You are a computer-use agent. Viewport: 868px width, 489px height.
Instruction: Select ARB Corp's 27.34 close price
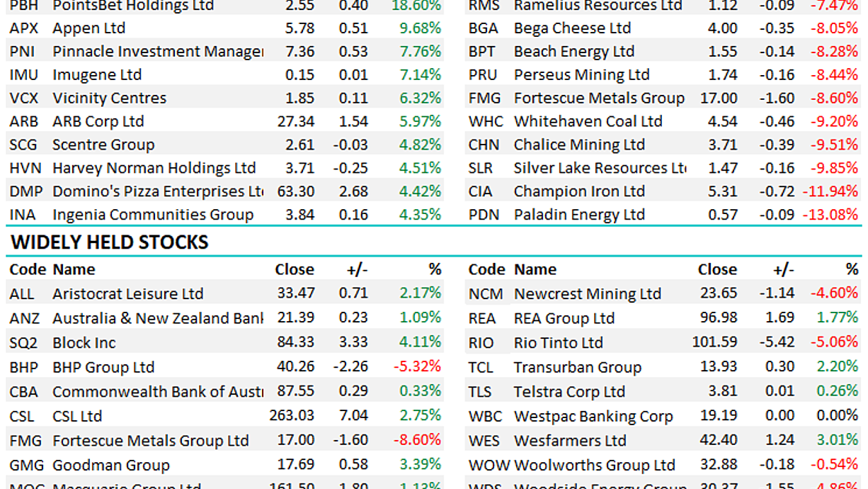click(x=296, y=122)
